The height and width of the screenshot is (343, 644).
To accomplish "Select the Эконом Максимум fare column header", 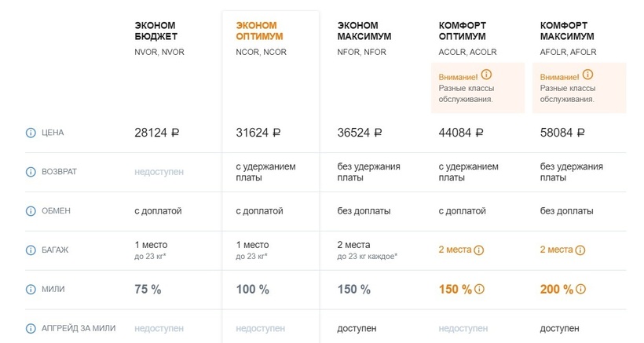I will click(364, 31).
